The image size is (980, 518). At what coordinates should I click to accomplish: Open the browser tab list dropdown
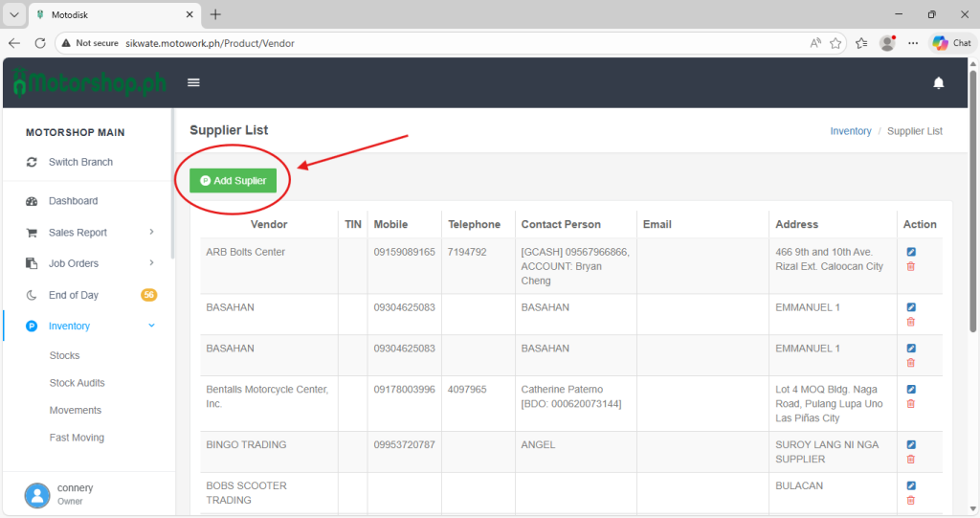(14, 14)
